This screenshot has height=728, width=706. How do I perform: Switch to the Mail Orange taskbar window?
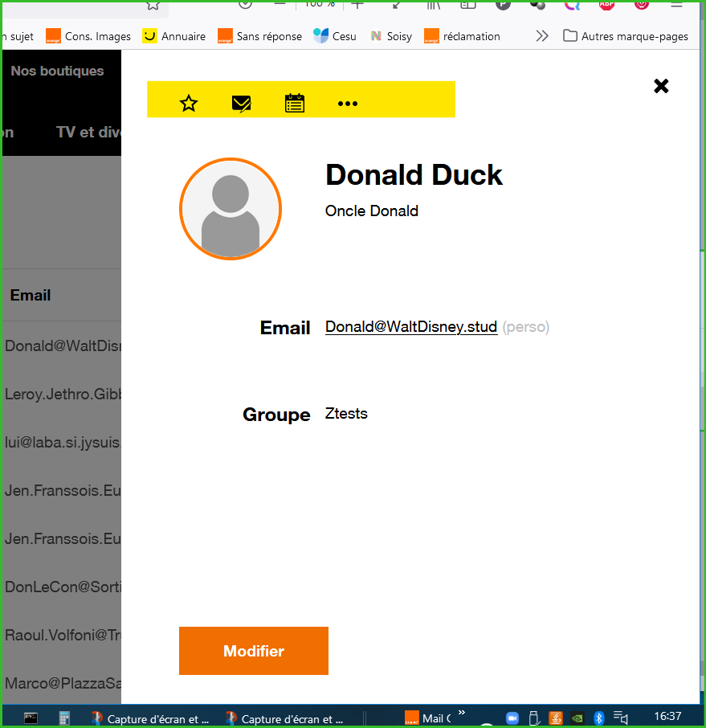click(428, 718)
